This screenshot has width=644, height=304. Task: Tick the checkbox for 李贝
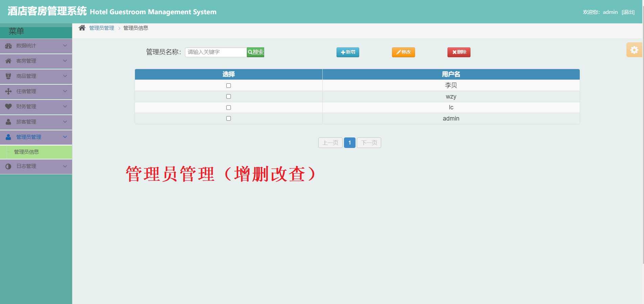pos(229,85)
